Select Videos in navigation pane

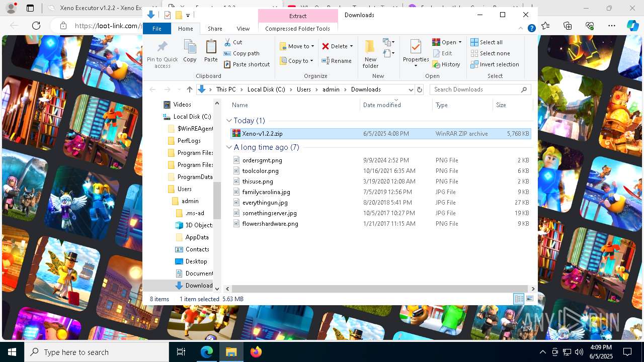(182, 105)
